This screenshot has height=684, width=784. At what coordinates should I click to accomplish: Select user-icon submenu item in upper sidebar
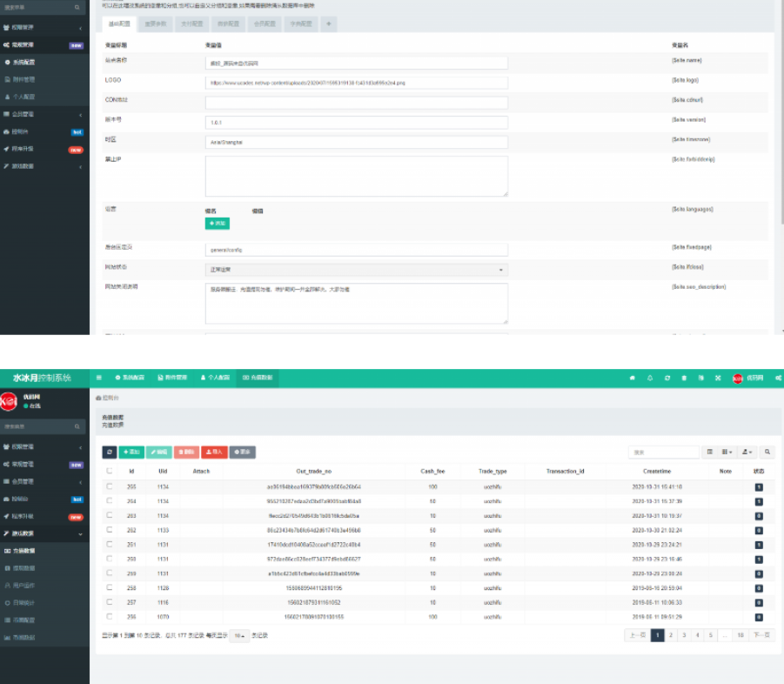click(44, 97)
